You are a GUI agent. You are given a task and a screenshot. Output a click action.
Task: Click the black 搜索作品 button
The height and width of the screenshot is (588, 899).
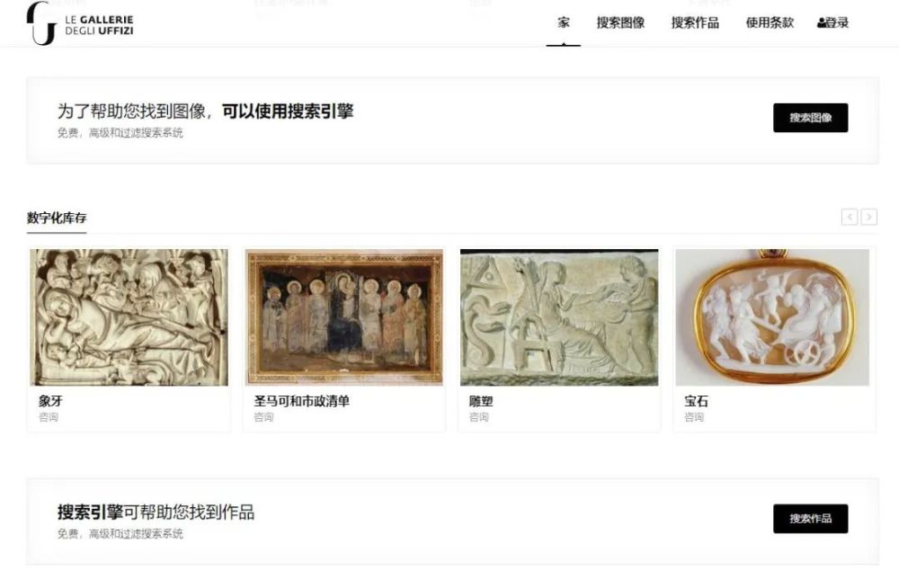810,519
